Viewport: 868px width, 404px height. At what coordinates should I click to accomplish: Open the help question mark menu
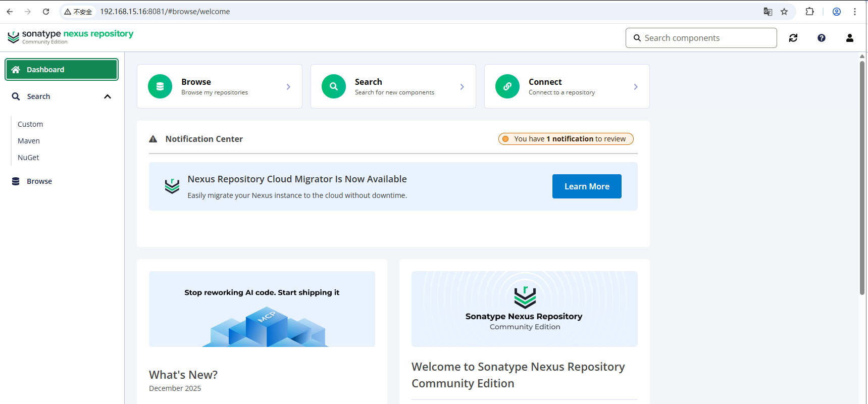(x=822, y=38)
